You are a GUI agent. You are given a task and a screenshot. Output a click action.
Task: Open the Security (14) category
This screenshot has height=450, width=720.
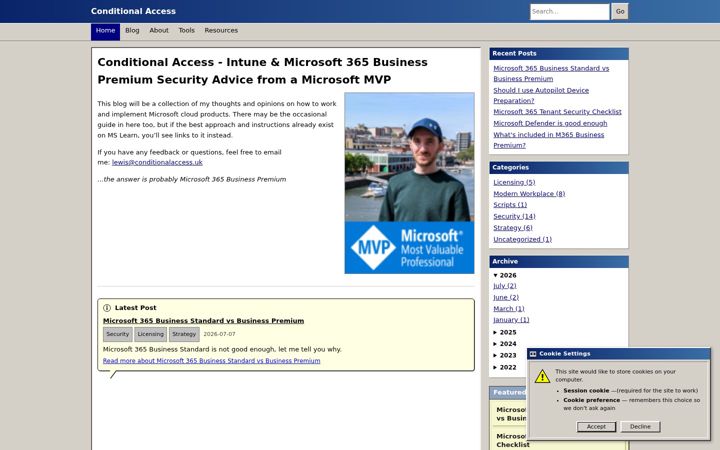click(x=514, y=216)
